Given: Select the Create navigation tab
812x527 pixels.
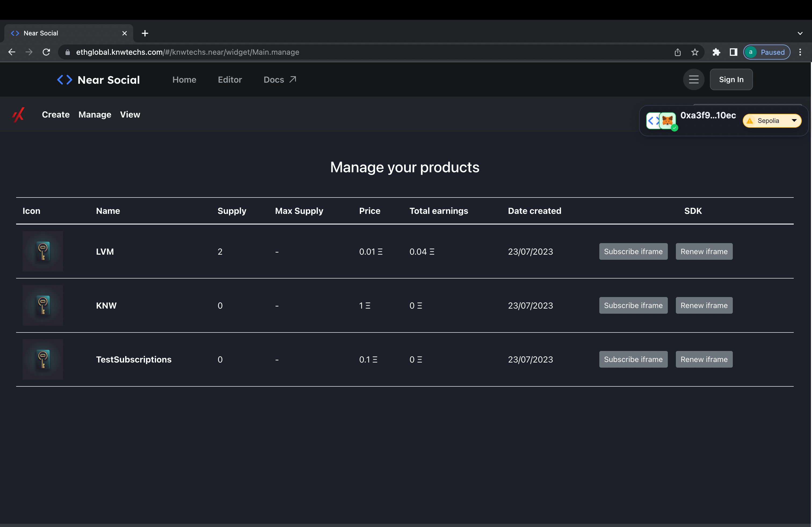Looking at the screenshot, I should 56,114.
